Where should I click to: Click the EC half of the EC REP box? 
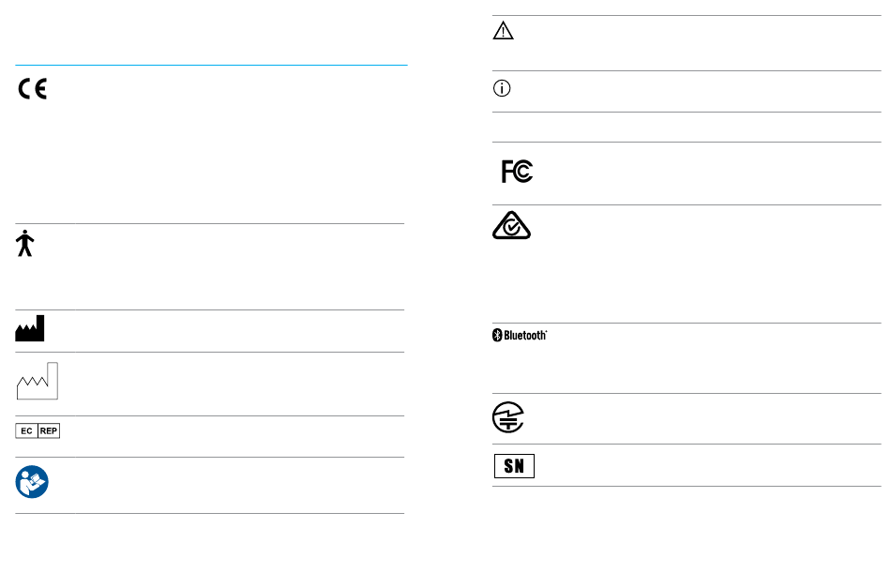point(26,430)
